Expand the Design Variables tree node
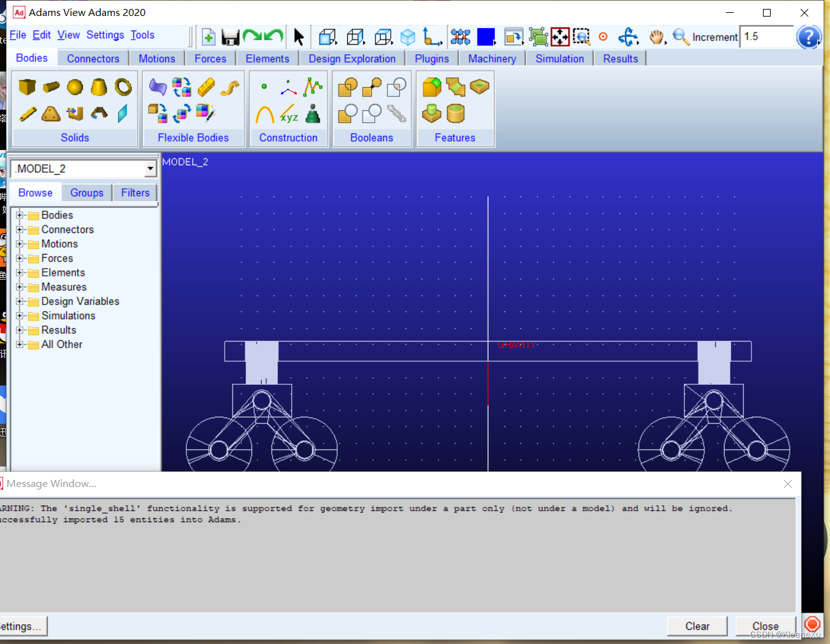This screenshot has width=830, height=644. coord(20,301)
